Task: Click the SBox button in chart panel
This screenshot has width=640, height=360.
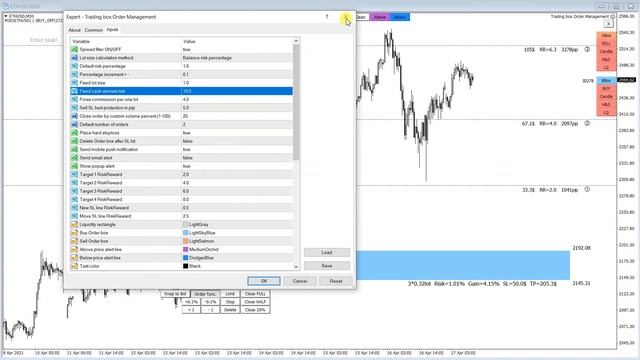Action: coord(606,36)
